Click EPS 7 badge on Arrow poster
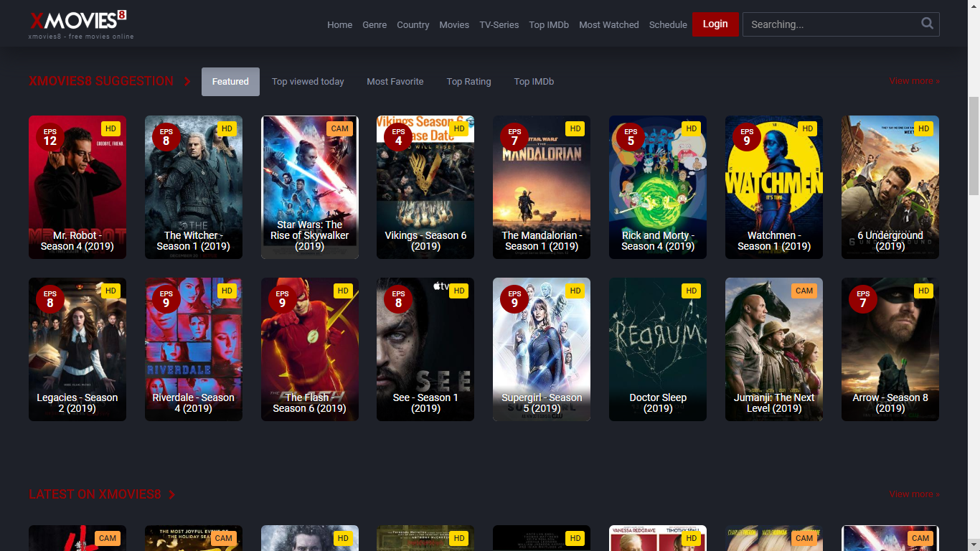This screenshot has width=980, height=551. point(863,298)
